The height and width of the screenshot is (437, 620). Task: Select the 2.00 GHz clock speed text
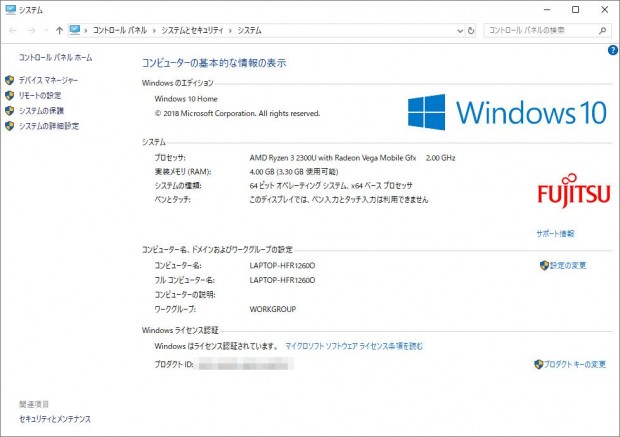point(440,158)
